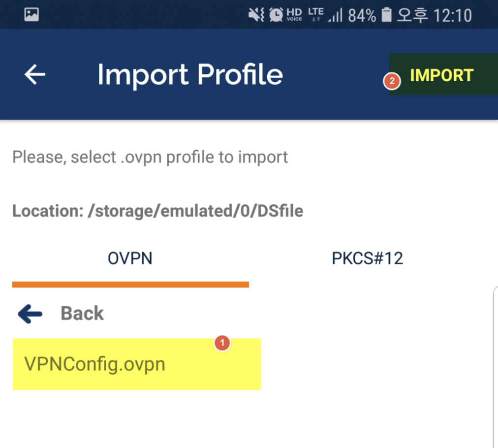This screenshot has height=448, width=498.
Task: Switch to the PKCS#12 tab
Action: (x=367, y=258)
